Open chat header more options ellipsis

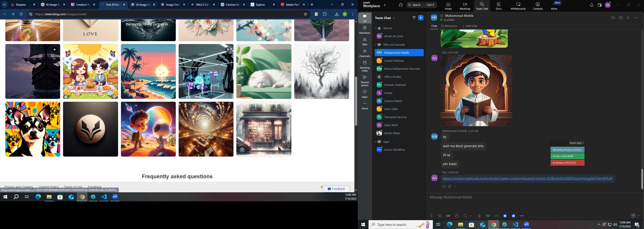pyautogui.click(x=636, y=18)
